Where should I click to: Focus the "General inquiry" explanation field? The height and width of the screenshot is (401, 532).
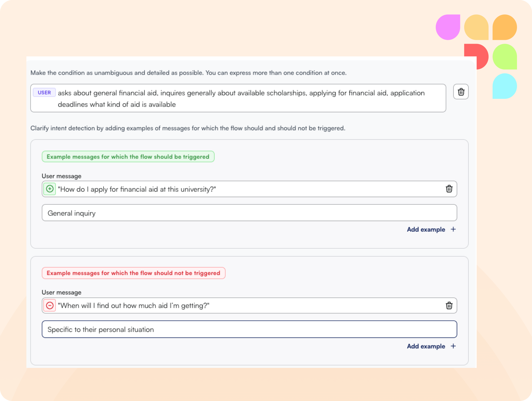coord(249,213)
